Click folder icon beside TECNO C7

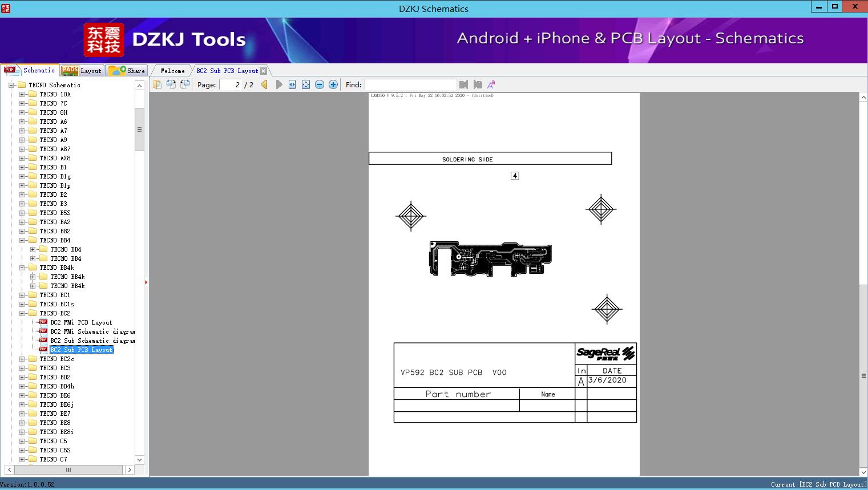(x=33, y=459)
